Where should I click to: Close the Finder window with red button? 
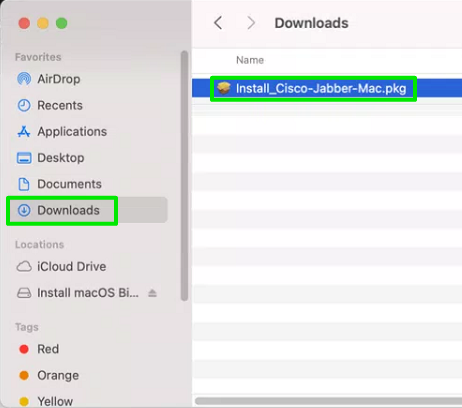(x=24, y=23)
